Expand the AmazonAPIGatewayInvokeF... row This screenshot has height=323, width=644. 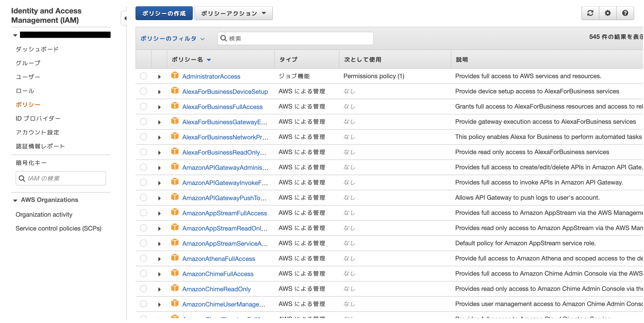159,183
